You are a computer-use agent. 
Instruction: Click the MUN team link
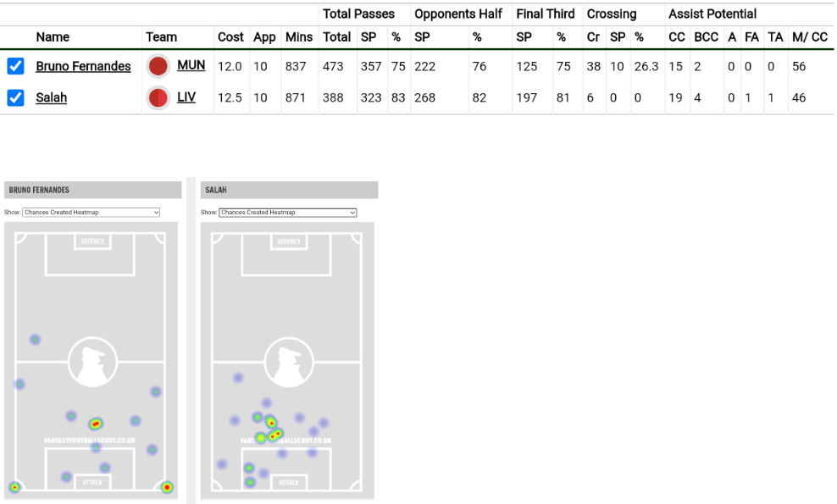pos(191,65)
